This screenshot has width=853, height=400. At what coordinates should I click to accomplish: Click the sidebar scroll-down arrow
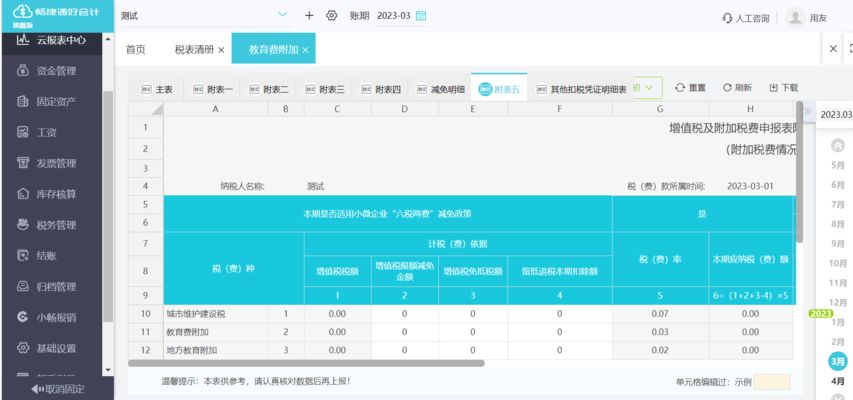(x=107, y=371)
